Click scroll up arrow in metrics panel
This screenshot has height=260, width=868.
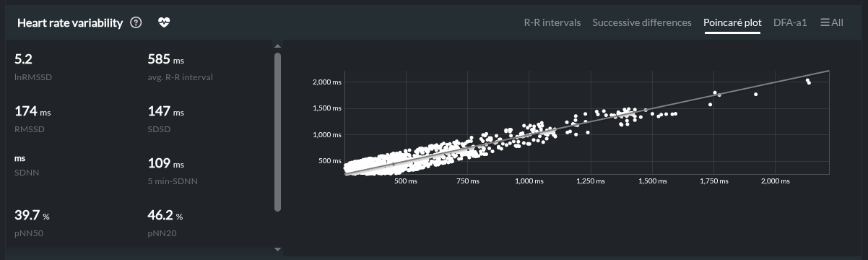click(277, 47)
